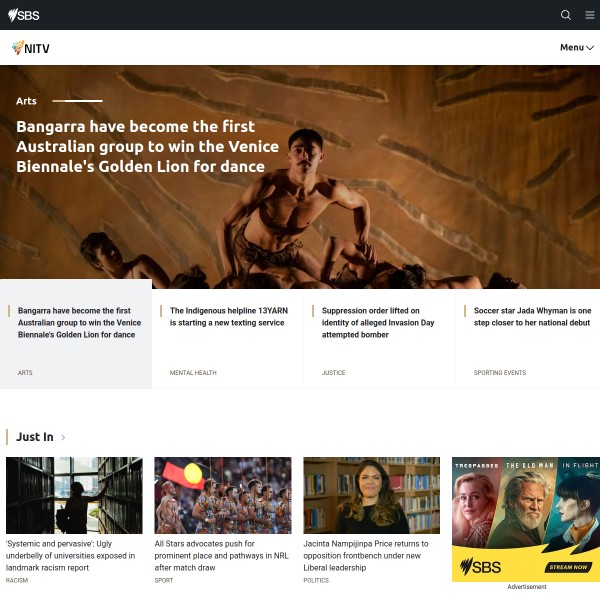
Task: Select the suppression order story card
Action: (379, 339)
